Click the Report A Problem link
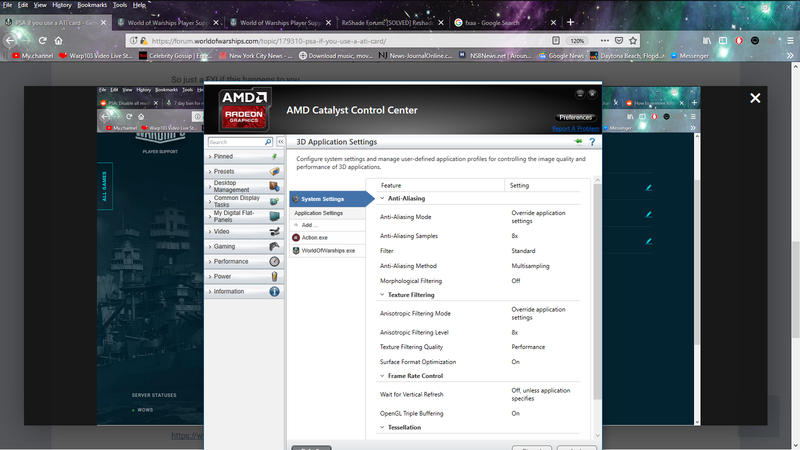 point(575,128)
